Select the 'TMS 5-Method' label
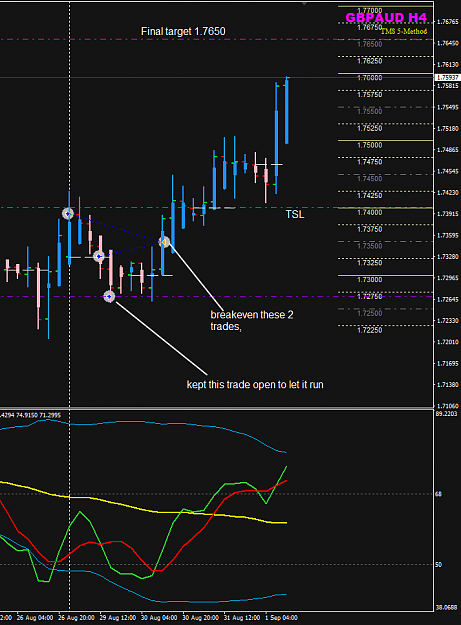This screenshot has width=461, height=625. coord(404,31)
